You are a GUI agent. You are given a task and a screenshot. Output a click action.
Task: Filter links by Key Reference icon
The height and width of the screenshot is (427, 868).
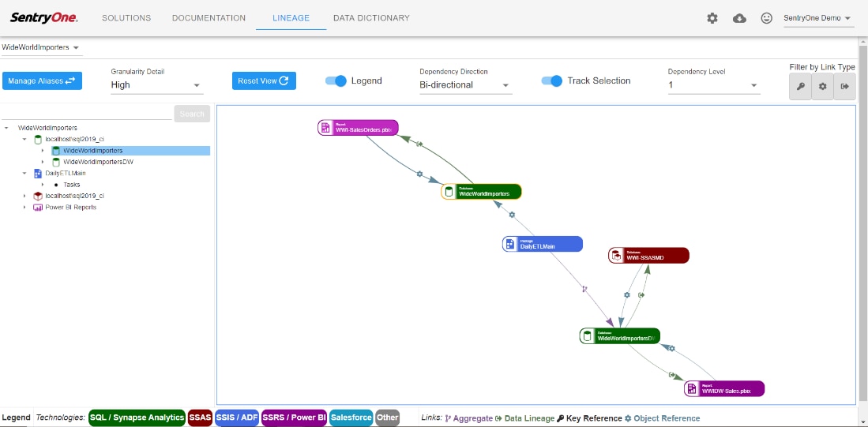point(800,86)
